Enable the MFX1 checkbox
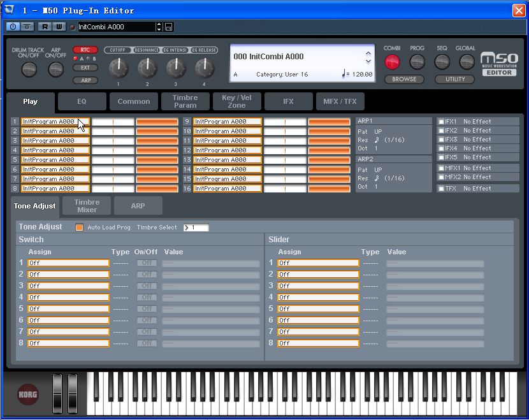 point(441,168)
